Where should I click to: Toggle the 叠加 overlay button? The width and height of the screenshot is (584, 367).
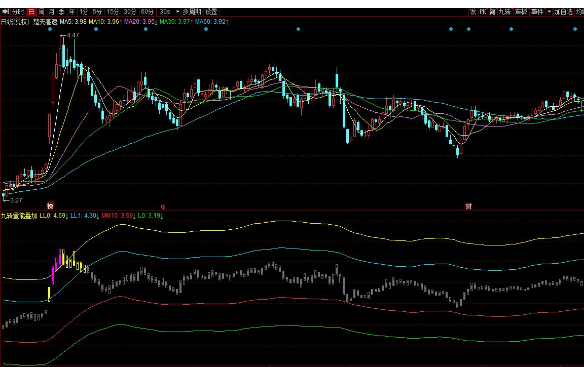coord(521,12)
